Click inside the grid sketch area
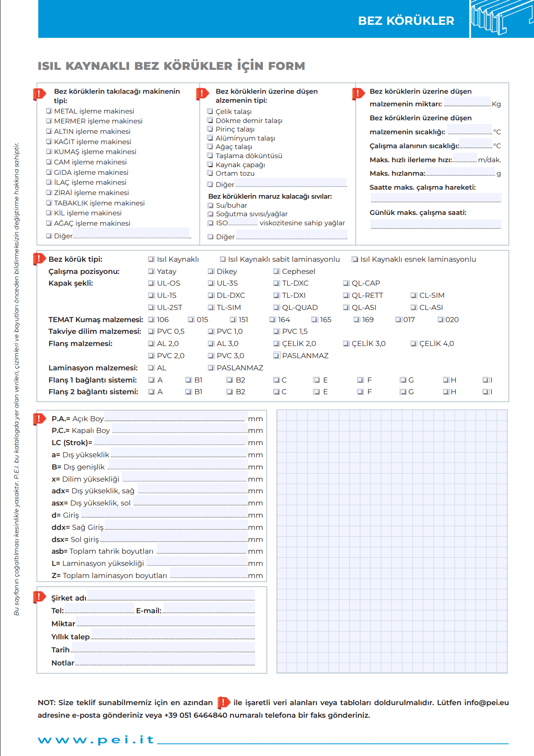The height and width of the screenshot is (756, 534). (392, 541)
